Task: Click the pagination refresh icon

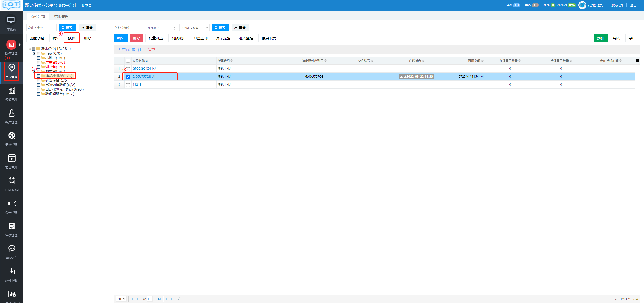Action: click(179, 299)
